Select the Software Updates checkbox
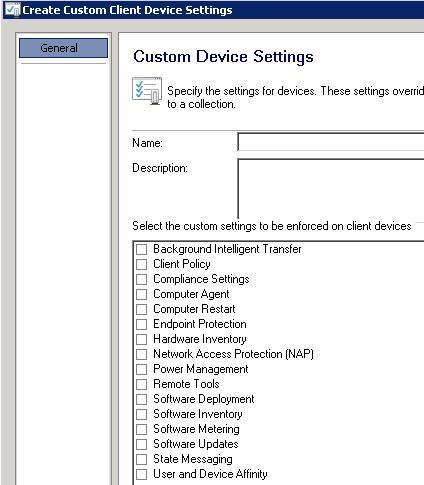Screen dimensions: 424x485 pyautogui.click(x=141, y=444)
